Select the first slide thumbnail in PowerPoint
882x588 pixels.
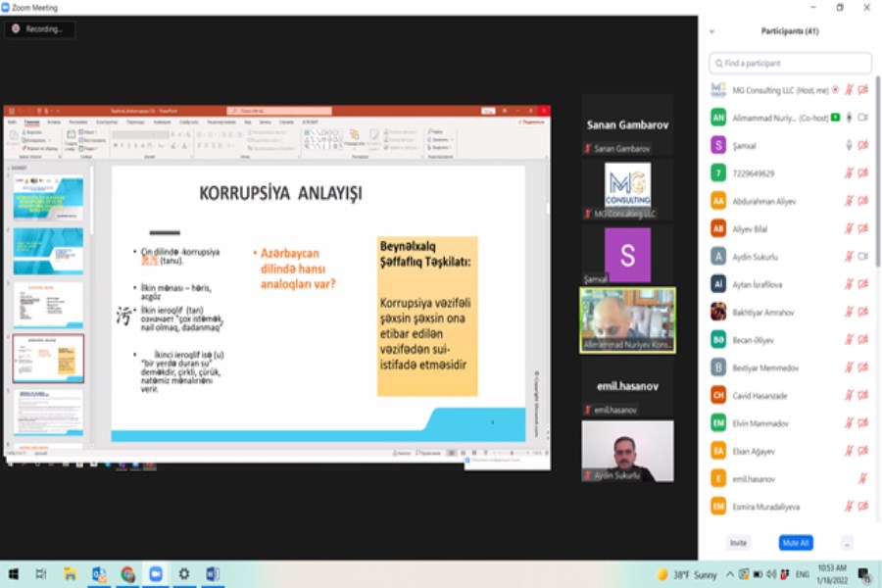point(48,198)
